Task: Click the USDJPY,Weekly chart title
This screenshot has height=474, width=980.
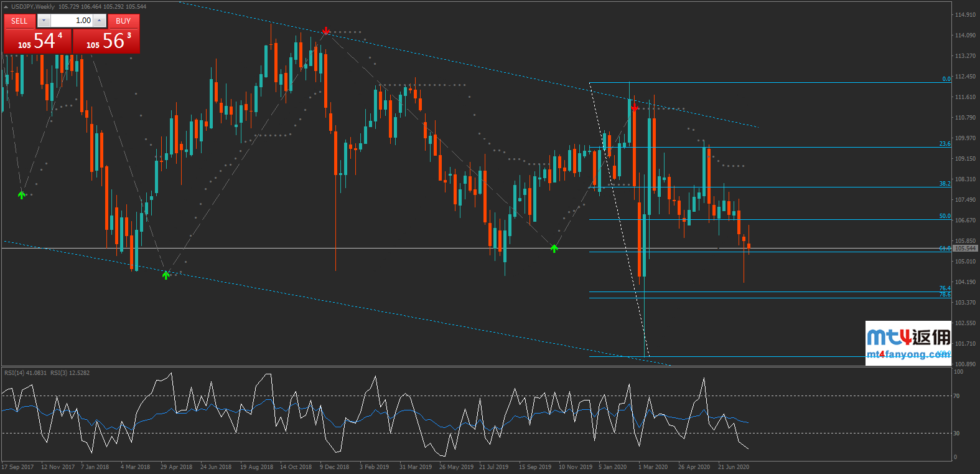Action: (33, 7)
